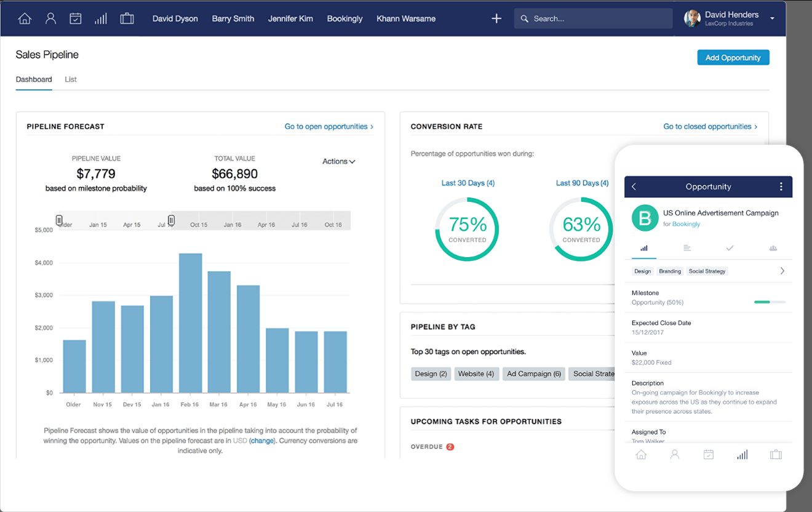The width and height of the screenshot is (812, 512).
Task: Open Jennifer Kim from the top bar
Action: pos(290,18)
